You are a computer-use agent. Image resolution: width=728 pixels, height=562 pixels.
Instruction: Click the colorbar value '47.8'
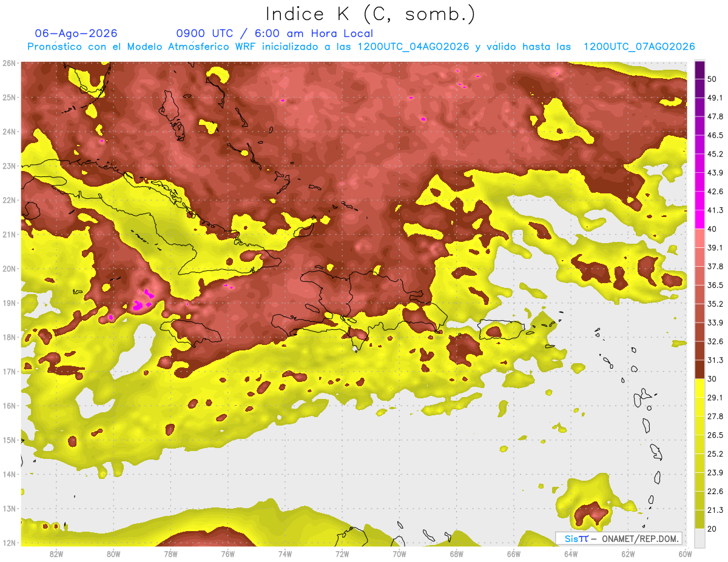pos(715,116)
